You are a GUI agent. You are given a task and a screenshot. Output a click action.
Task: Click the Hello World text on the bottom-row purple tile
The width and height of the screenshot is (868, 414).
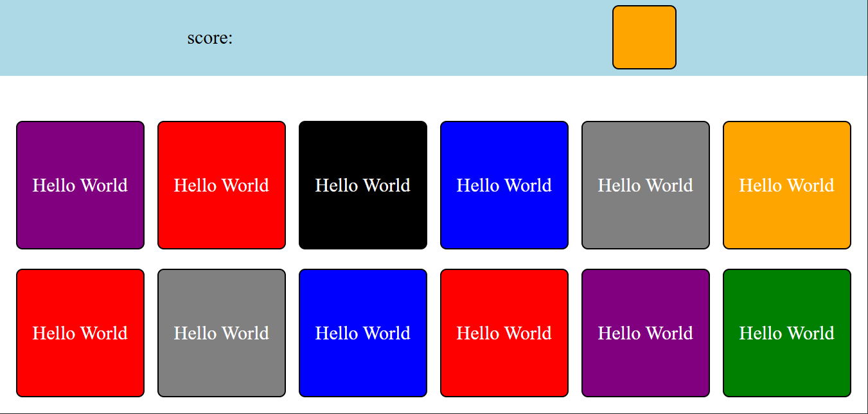[646, 333]
